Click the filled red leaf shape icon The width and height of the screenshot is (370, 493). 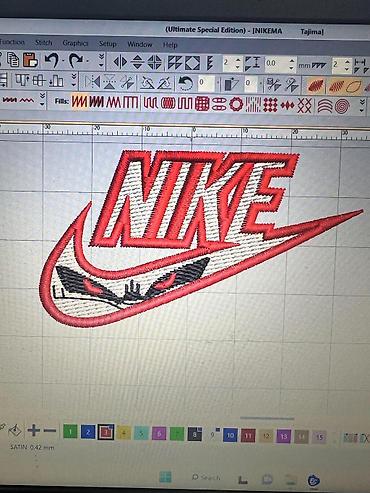(x=315, y=86)
